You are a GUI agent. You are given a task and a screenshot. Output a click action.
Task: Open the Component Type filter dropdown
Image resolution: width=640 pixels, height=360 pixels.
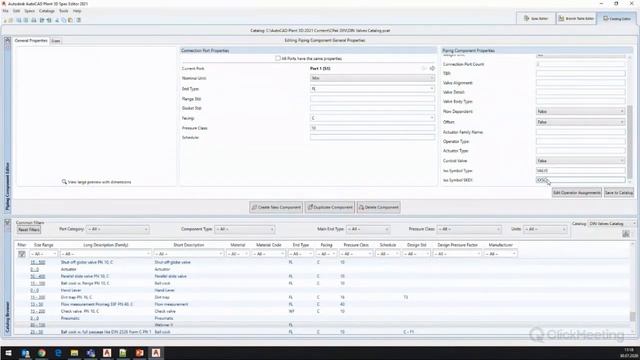click(245, 229)
